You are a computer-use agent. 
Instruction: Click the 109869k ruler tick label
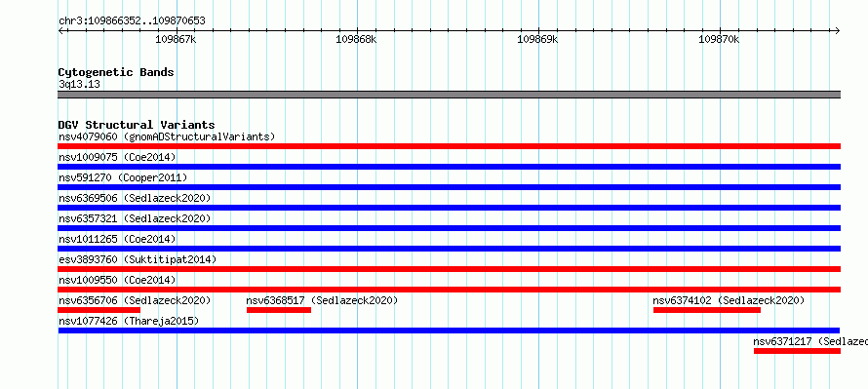click(x=537, y=39)
